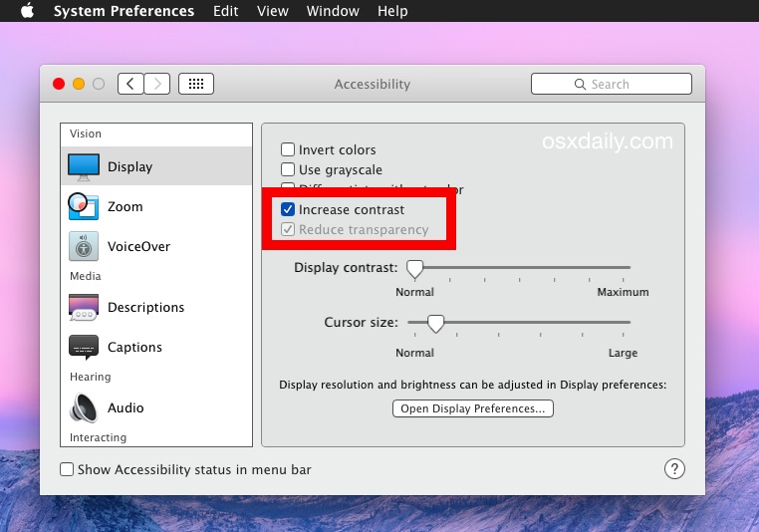Uncheck Increase contrast checkbox
The image size is (759, 532).
(288, 209)
